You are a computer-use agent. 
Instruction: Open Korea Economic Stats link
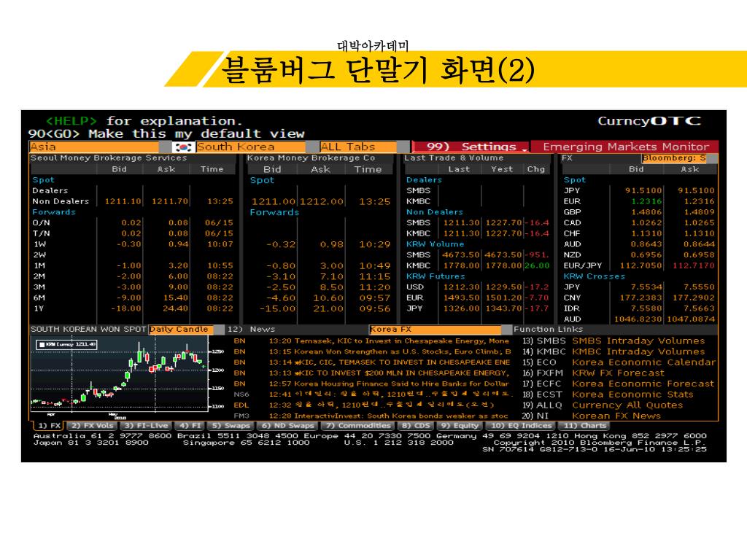coord(632,394)
